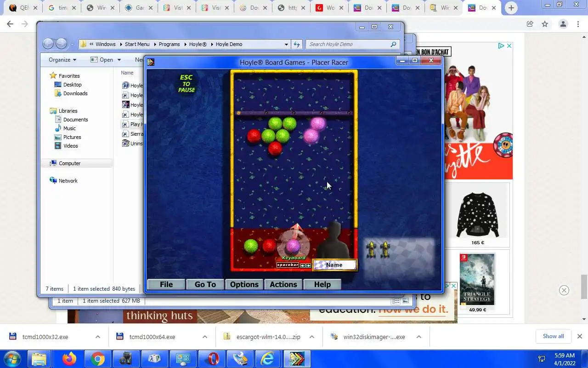Open the File menu in Hoyle

point(166,284)
